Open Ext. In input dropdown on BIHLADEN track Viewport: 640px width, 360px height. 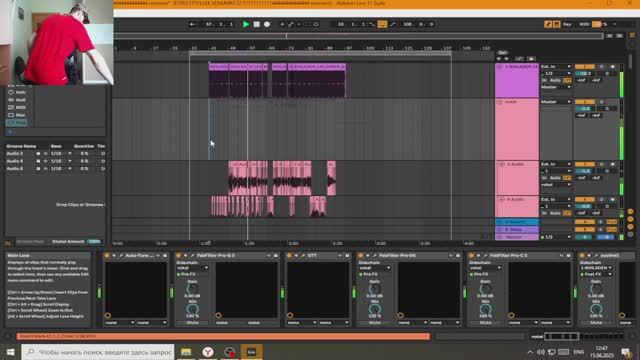[556, 67]
